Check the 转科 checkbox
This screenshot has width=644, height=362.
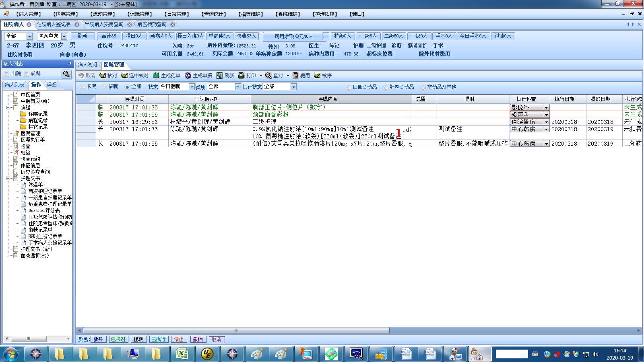(x=26, y=74)
